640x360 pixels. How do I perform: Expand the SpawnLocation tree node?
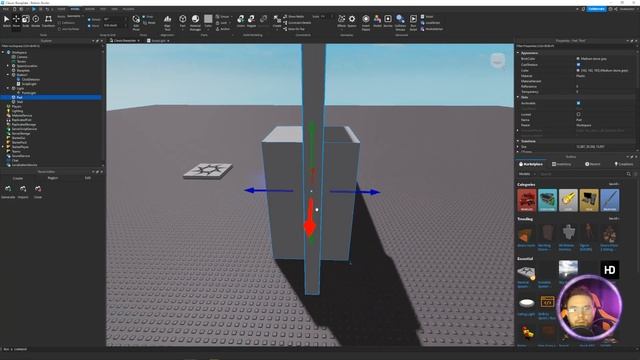(x=8, y=66)
